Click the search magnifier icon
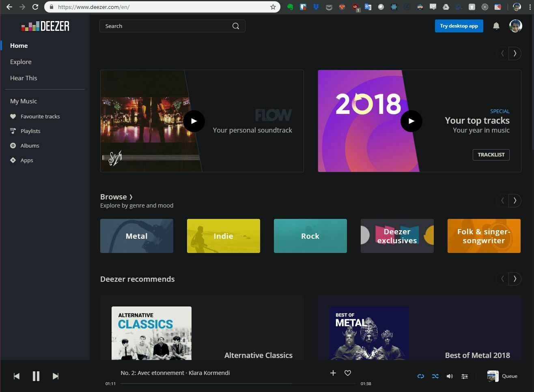The height and width of the screenshot is (392, 534). (236, 26)
